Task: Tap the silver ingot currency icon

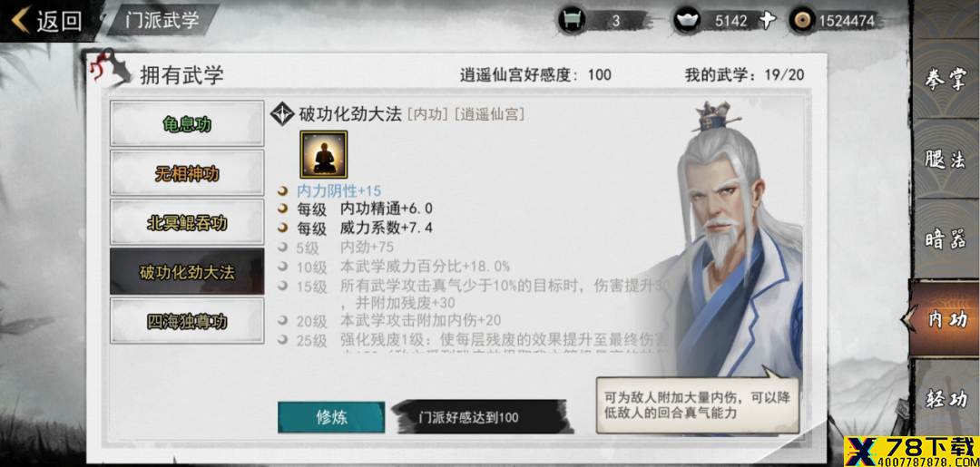Action: click(686, 21)
